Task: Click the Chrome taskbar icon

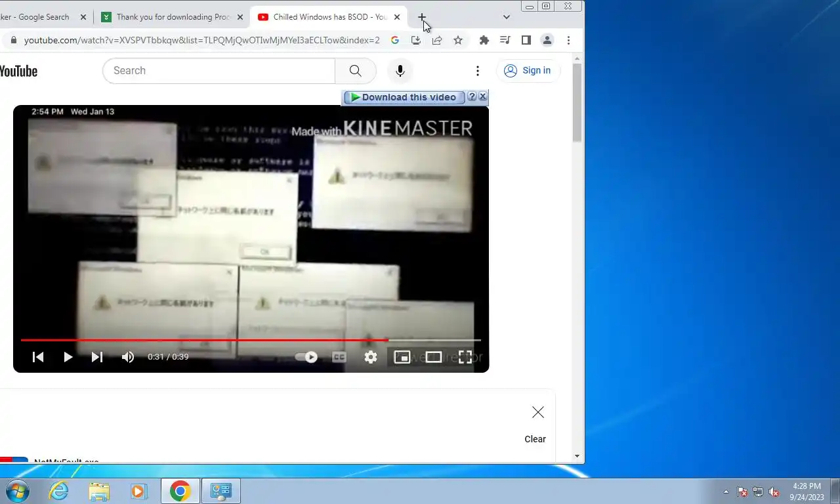Action: (180, 491)
